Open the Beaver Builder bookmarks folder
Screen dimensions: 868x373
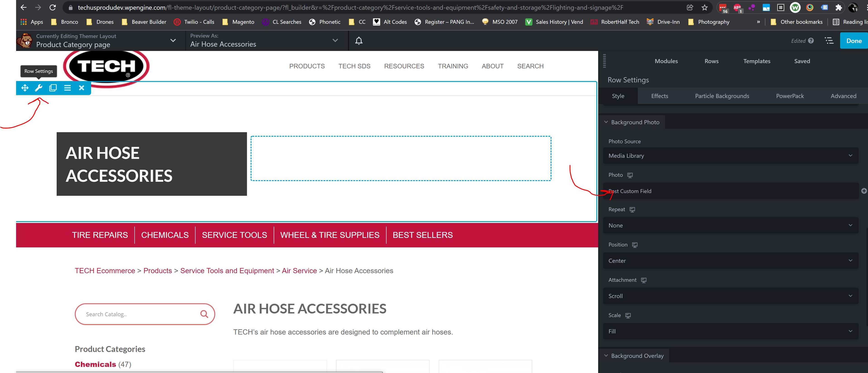(x=144, y=22)
